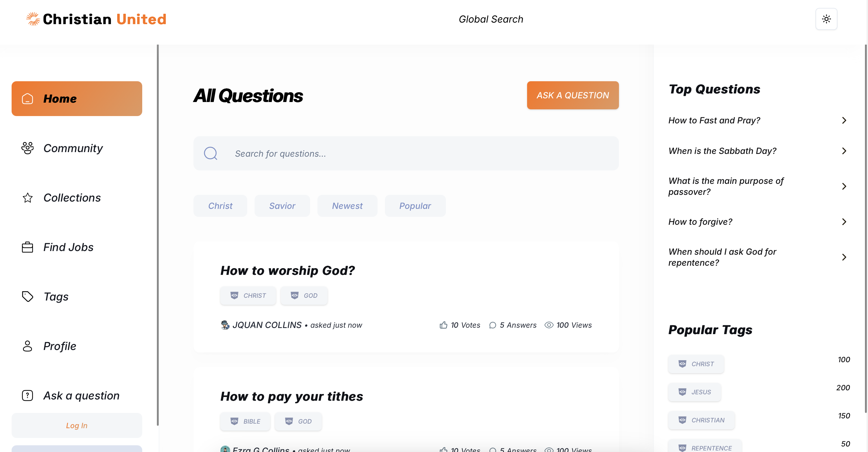This screenshot has width=868, height=452.
Task: Click the Ask a question help icon
Action: click(27, 395)
